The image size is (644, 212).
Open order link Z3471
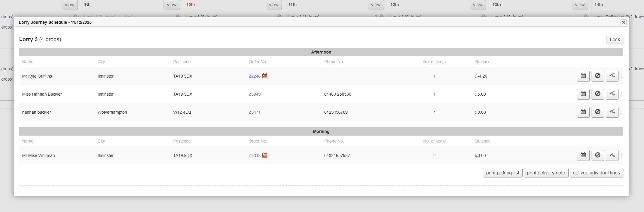point(254,112)
